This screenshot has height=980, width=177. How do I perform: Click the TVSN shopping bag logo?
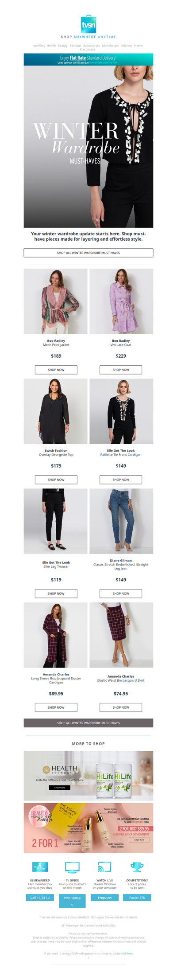pos(88,24)
